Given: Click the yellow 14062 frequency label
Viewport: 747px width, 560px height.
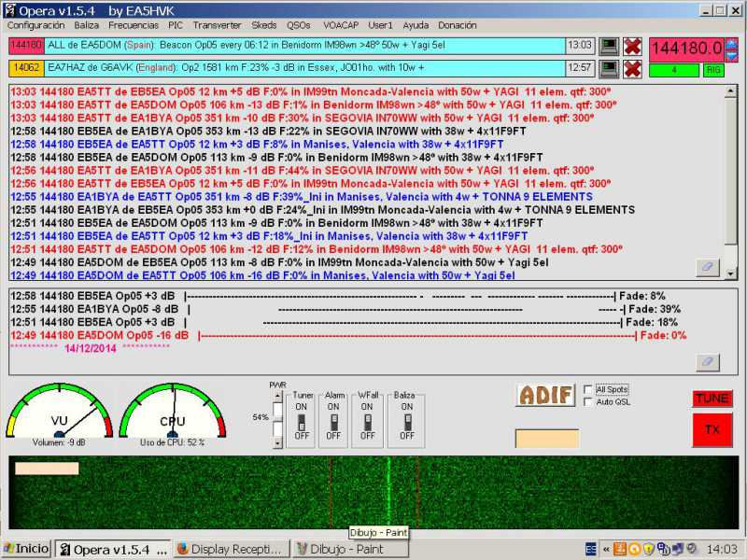Looking at the screenshot, I should click(x=26, y=68).
